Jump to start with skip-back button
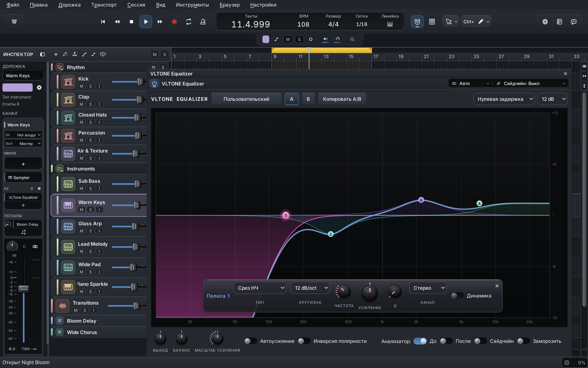The height and width of the screenshot is (368, 588). 103,22
